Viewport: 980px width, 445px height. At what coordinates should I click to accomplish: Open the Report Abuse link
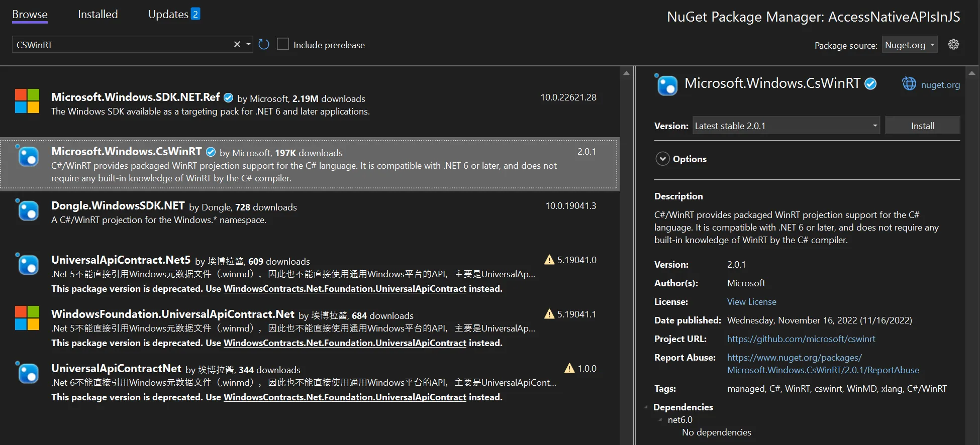pyautogui.click(x=823, y=364)
